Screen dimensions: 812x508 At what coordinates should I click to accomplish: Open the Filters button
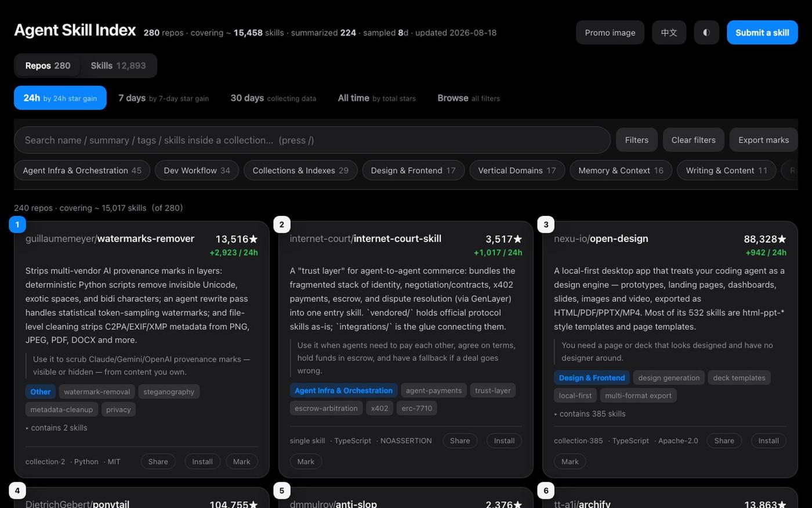pyautogui.click(x=637, y=140)
